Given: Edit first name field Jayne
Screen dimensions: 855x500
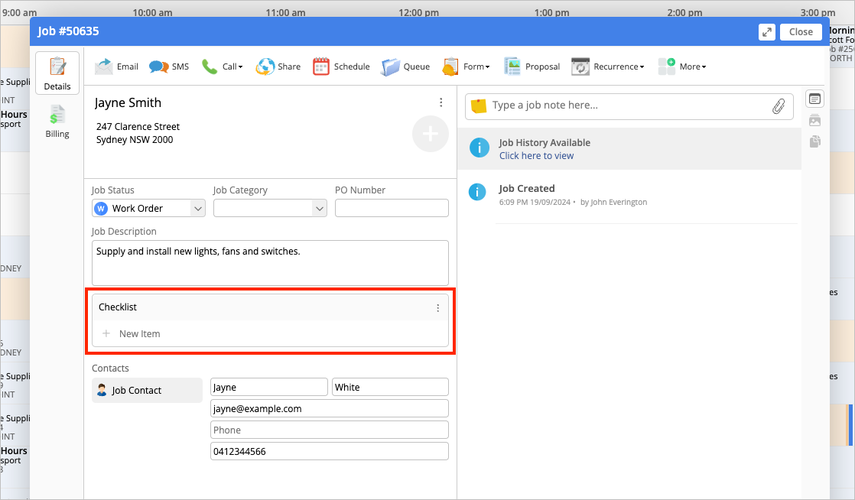Looking at the screenshot, I should coord(269,387).
